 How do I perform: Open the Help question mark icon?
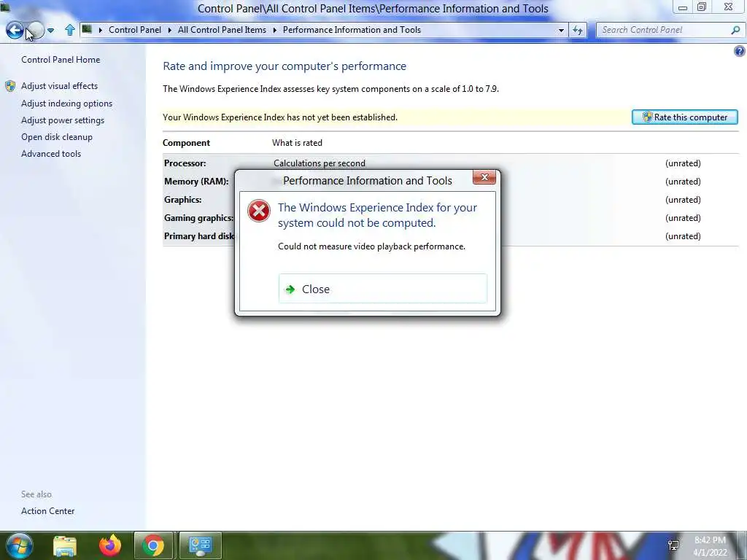[740, 51]
